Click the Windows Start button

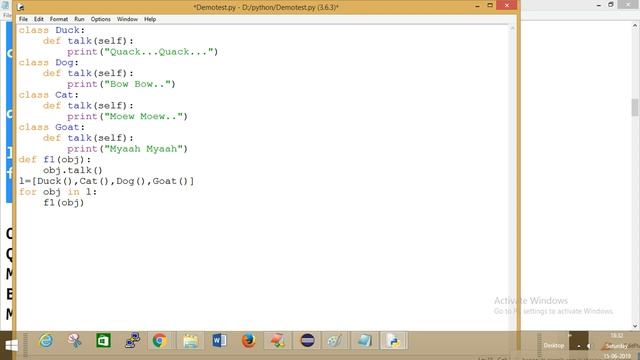tap(11, 345)
